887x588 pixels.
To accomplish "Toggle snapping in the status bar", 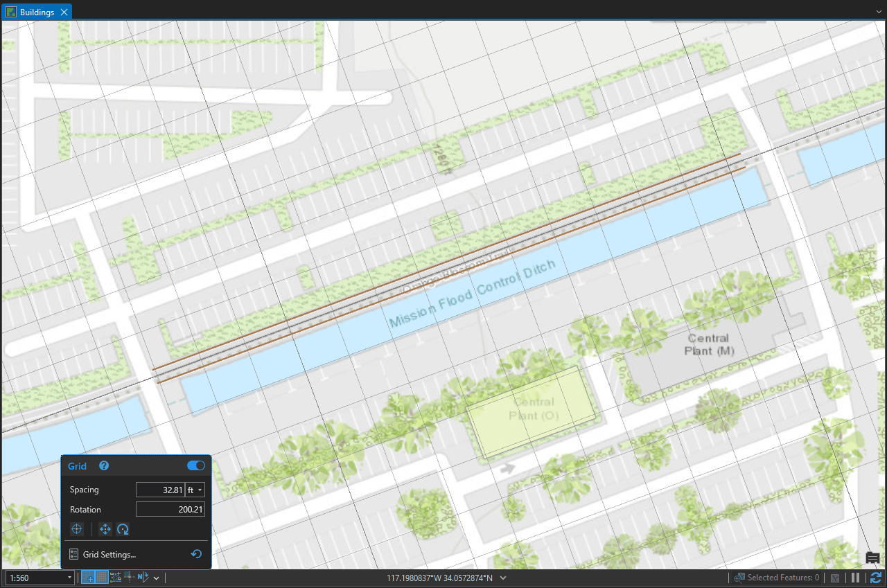I will click(x=88, y=577).
